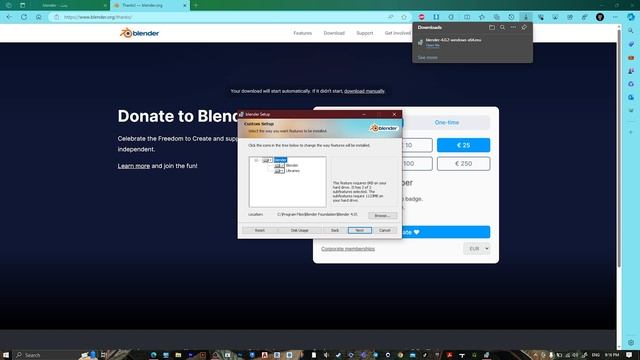Select the Libraries feature row
Image resolution: width=640 pixels, height=360 pixels.
coord(293,171)
